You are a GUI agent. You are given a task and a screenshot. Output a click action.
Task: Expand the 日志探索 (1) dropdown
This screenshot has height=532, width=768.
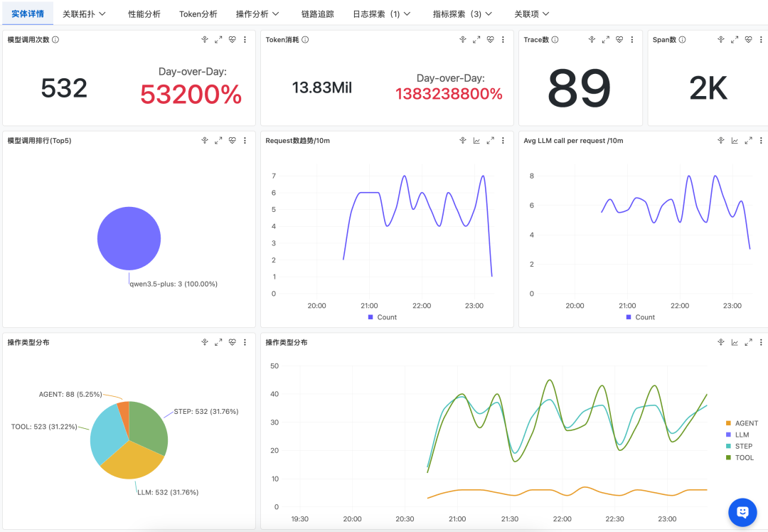pyautogui.click(x=381, y=13)
